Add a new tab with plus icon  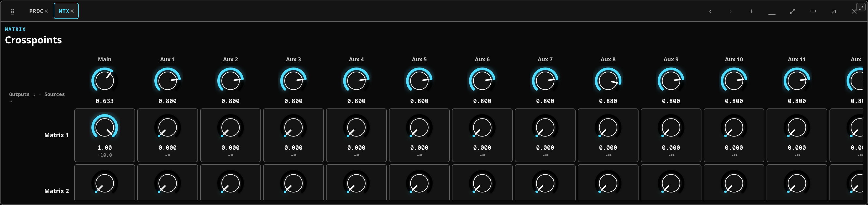pyautogui.click(x=751, y=11)
